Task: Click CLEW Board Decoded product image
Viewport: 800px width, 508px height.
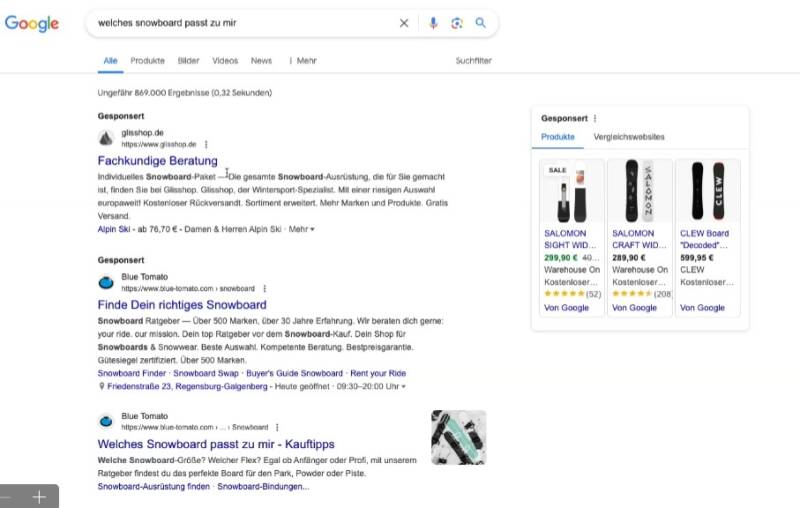Action: tap(708, 191)
